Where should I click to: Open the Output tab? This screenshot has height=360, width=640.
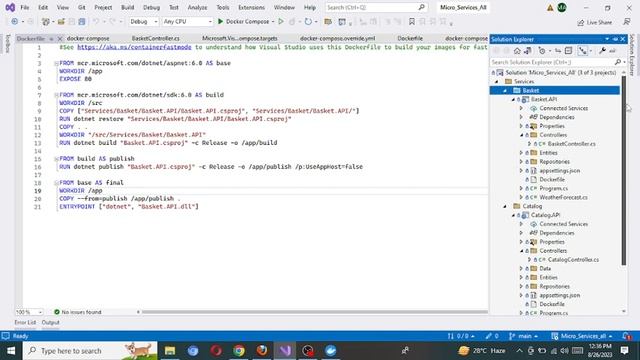pyautogui.click(x=51, y=322)
